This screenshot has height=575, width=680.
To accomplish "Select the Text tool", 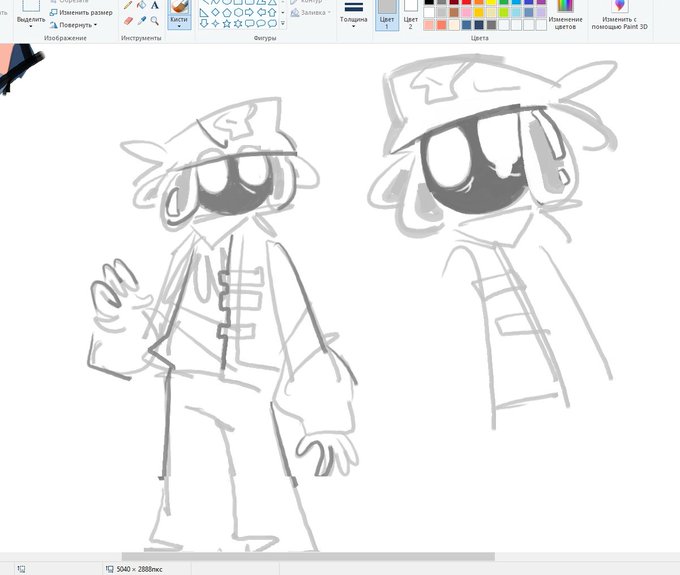I will point(155,5).
